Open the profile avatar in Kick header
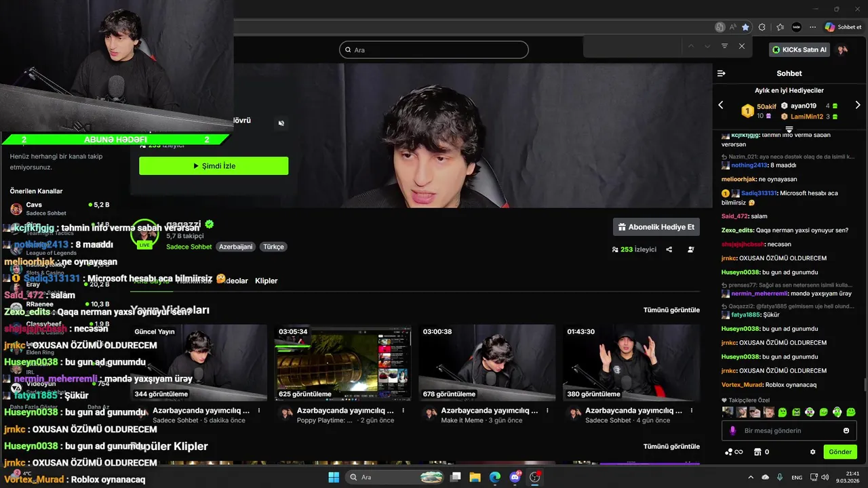Screen dimensions: 868x488 842,50
